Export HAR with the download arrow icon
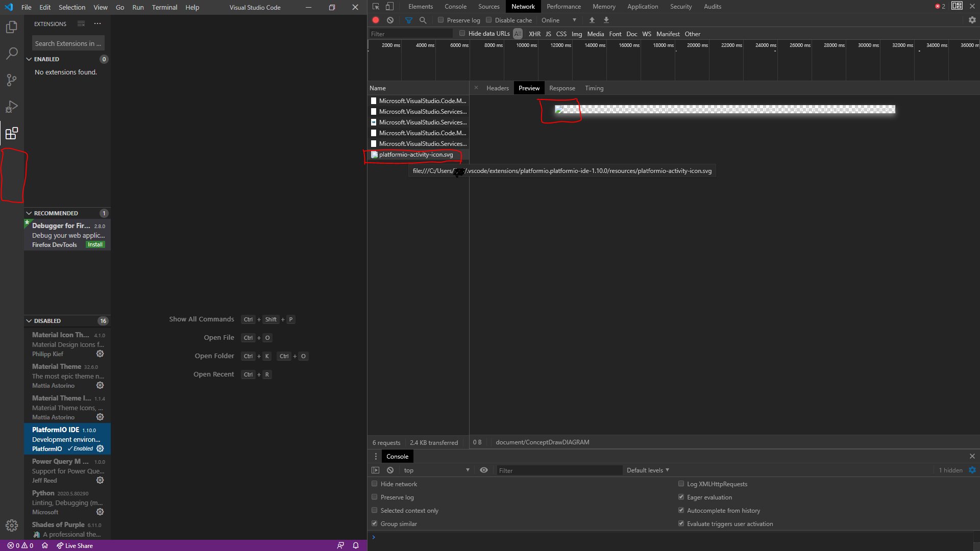The height and width of the screenshot is (551, 980). tap(606, 20)
